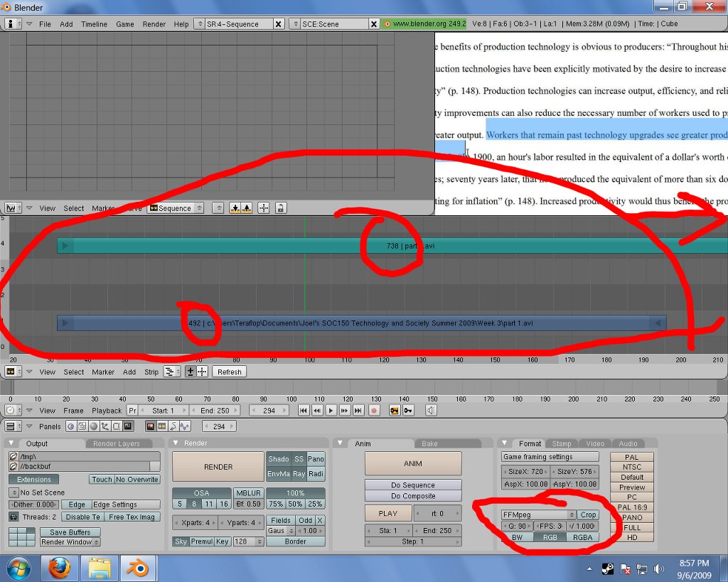The height and width of the screenshot is (582, 728).
Task: Start timeline playback with the play icon
Action: click(331, 410)
